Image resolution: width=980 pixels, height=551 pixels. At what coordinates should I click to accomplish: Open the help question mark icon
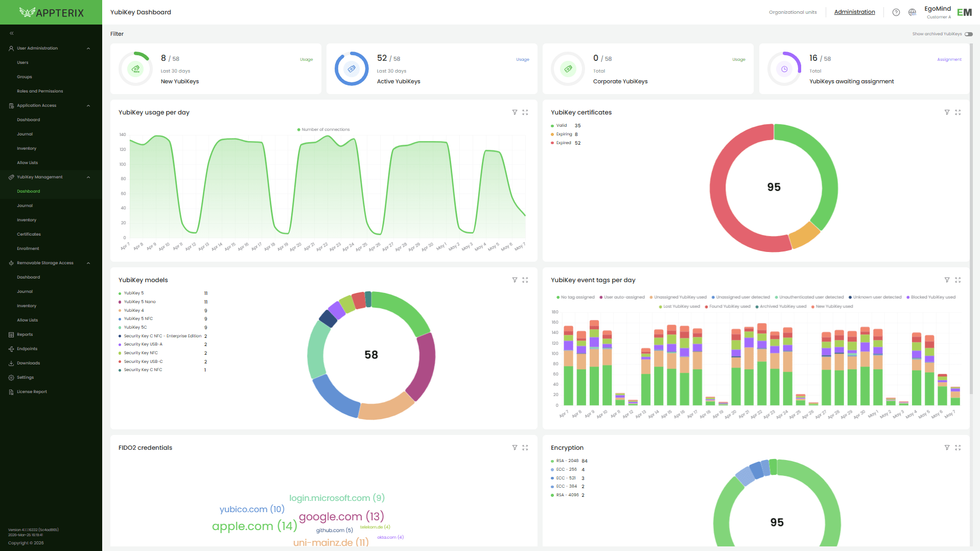click(896, 12)
